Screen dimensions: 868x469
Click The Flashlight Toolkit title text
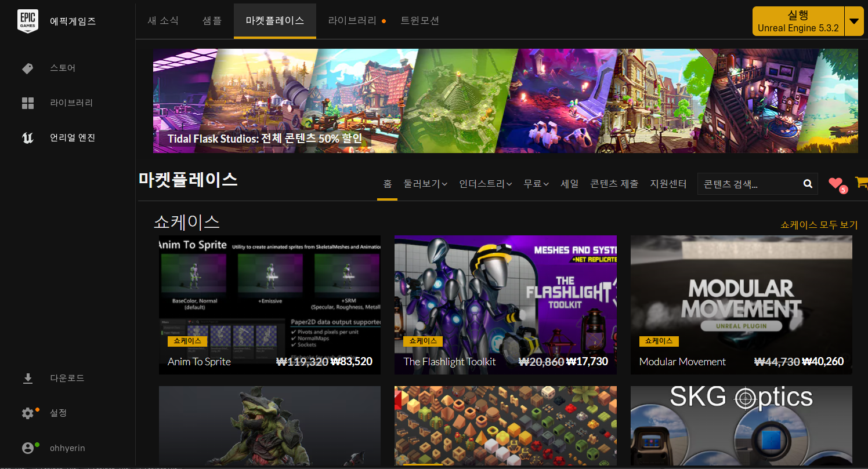450,362
